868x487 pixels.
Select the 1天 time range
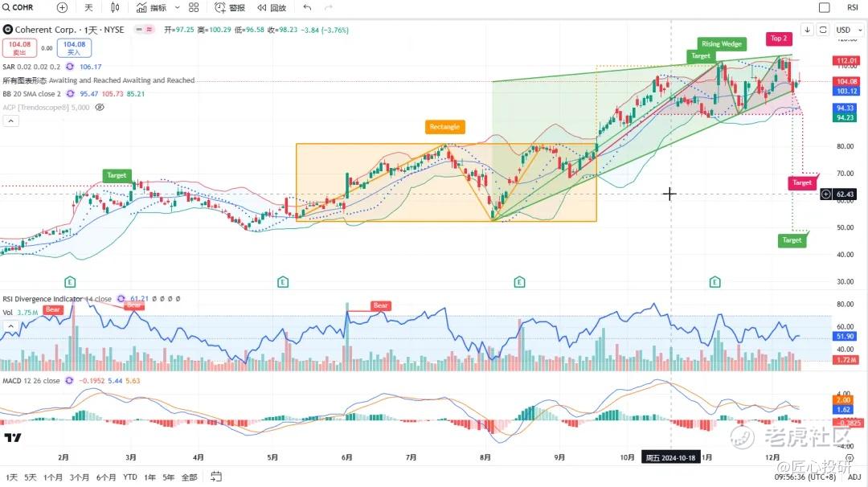[11, 477]
